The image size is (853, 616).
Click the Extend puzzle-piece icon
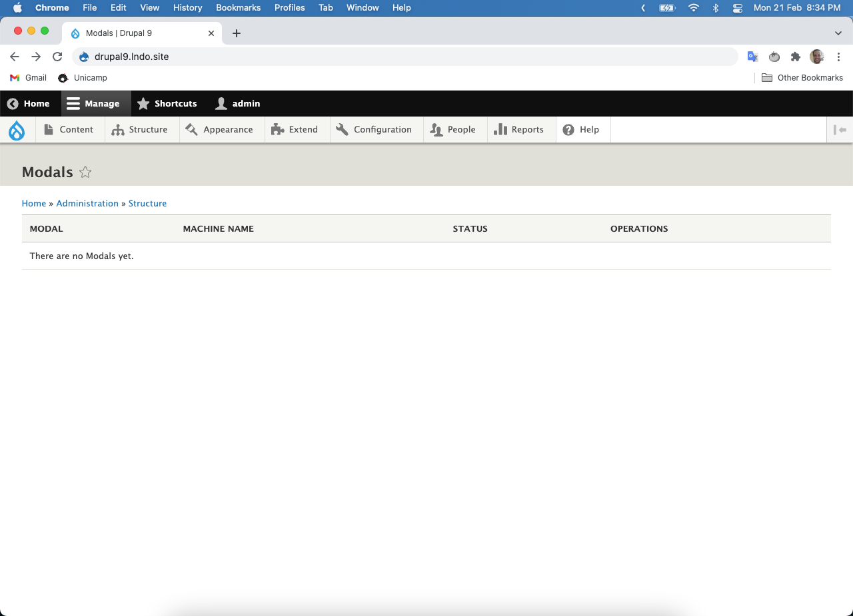277,129
